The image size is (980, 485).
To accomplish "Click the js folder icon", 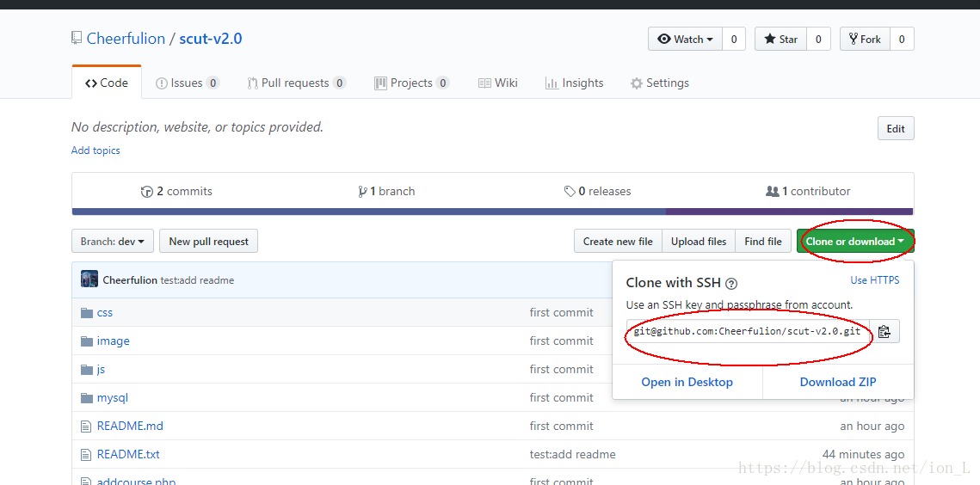I will 87,370.
